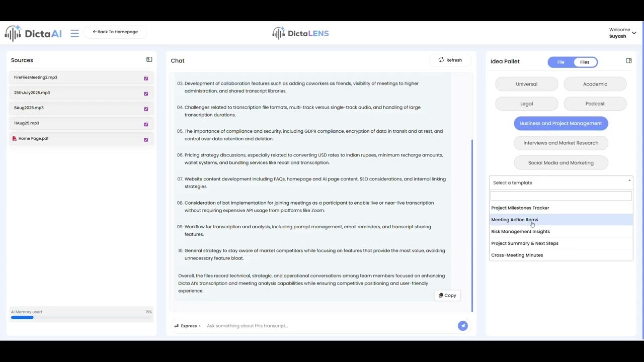Click Back To Homepage button

point(115,32)
